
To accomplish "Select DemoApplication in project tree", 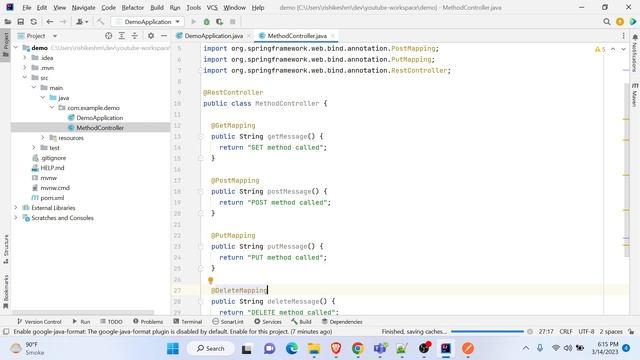I will click(100, 118).
